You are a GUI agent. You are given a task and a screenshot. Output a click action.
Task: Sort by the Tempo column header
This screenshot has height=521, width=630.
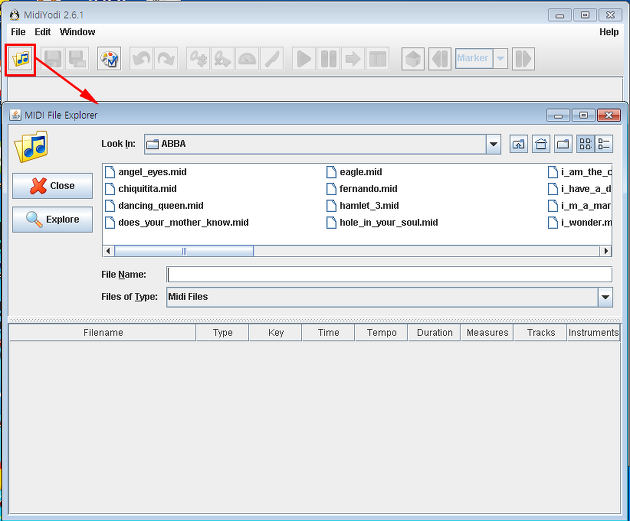click(x=381, y=333)
